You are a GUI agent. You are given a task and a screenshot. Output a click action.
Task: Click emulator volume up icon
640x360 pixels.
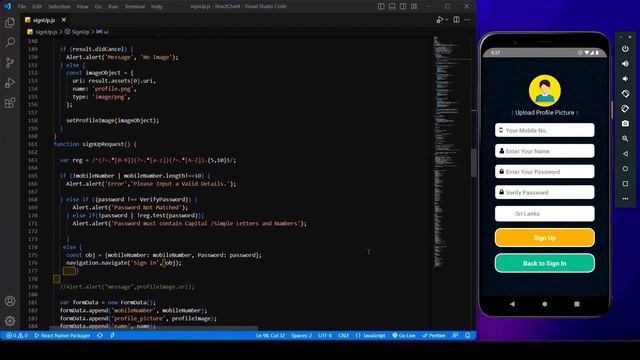625,64
